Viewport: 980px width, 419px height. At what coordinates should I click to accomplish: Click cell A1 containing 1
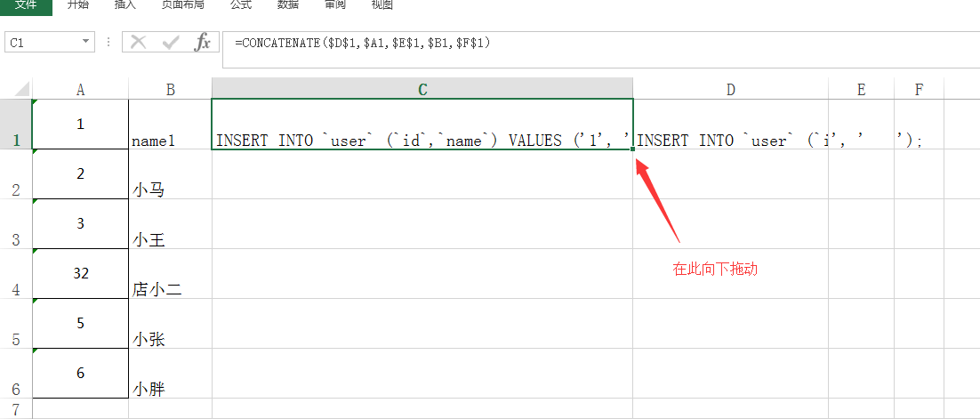click(80, 125)
